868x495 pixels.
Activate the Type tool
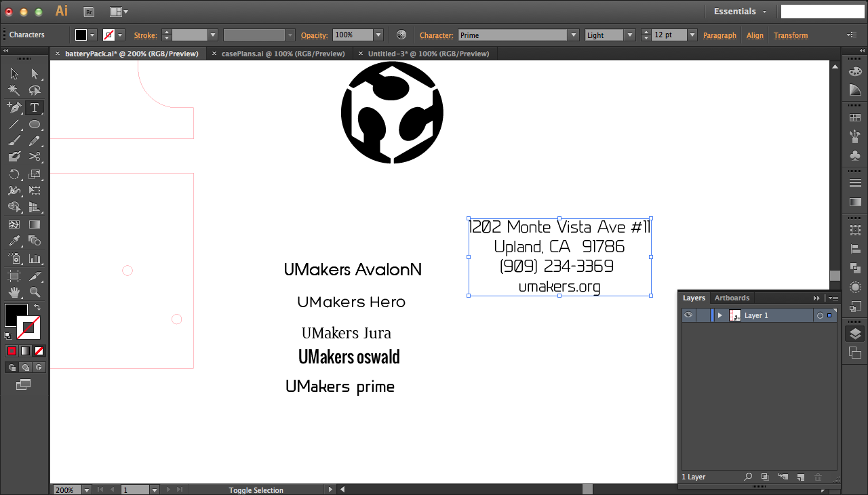(35, 107)
